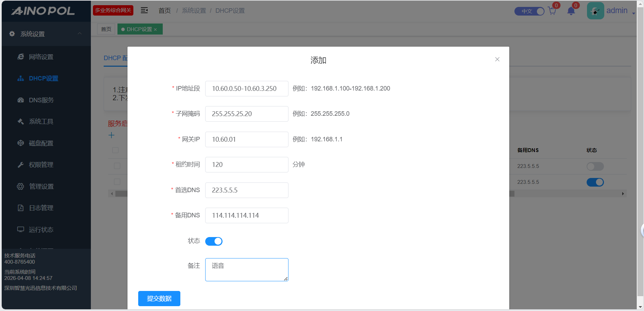Close the 添加 dialog with X icon
The width and height of the screenshot is (644, 311).
click(497, 59)
